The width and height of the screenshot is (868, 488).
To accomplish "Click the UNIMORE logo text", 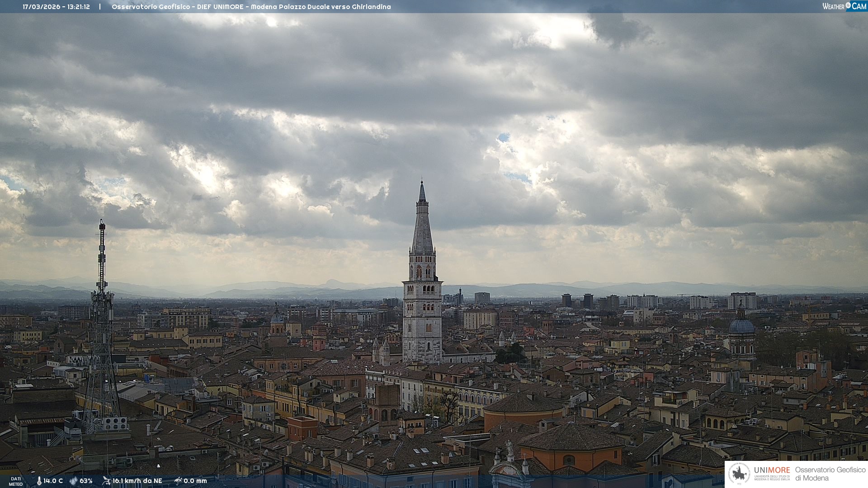I will point(772,470).
